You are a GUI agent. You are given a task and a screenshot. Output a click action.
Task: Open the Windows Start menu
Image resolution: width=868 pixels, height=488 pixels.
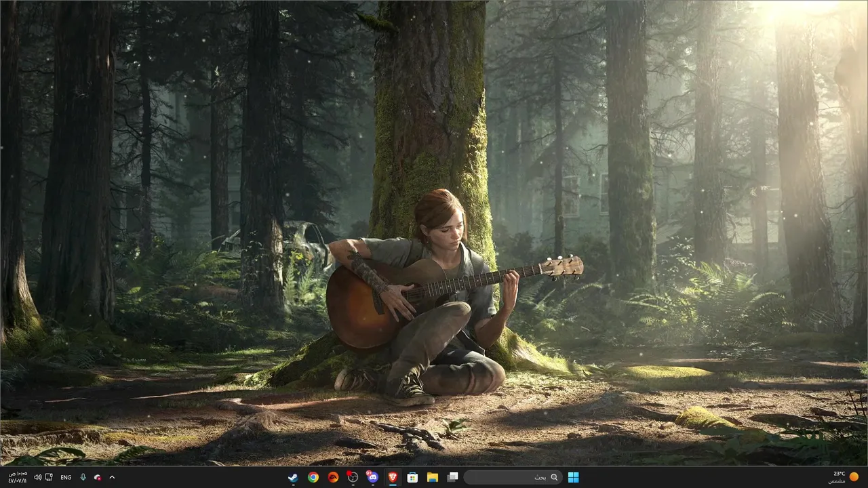[573, 477]
